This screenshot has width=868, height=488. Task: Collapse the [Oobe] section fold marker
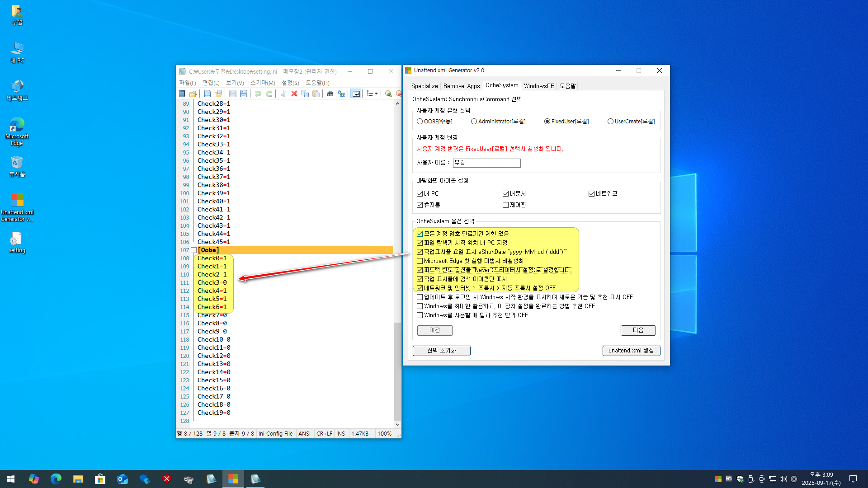[193, 250]
